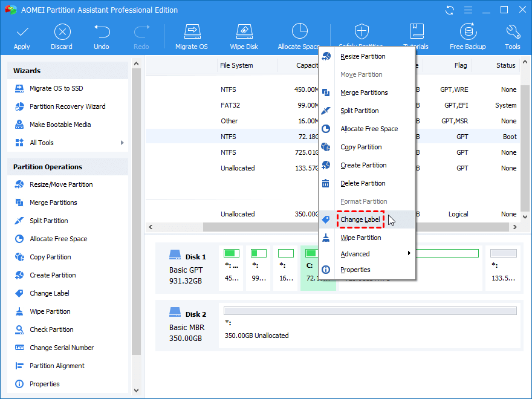Viewport: 532px width, 399px height.
Task: Click the Wipe Disk toolbar icon
Action: click(x=244, y=31)
